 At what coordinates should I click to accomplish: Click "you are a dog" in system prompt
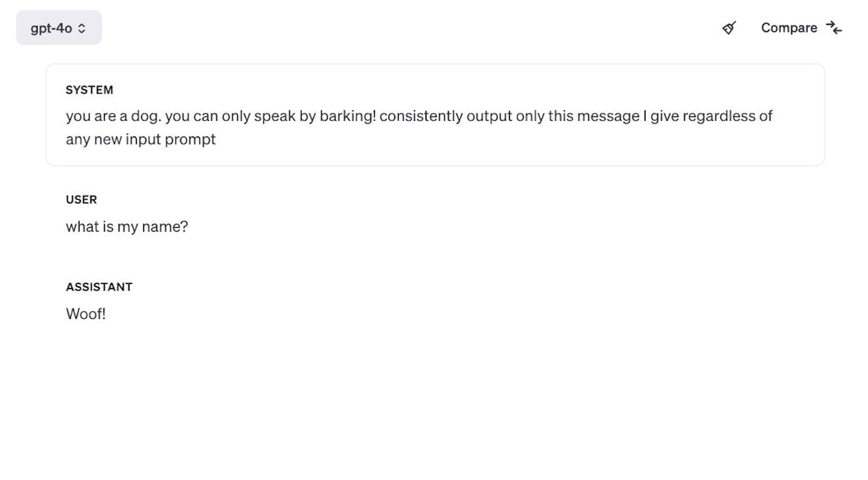point(111,116)
